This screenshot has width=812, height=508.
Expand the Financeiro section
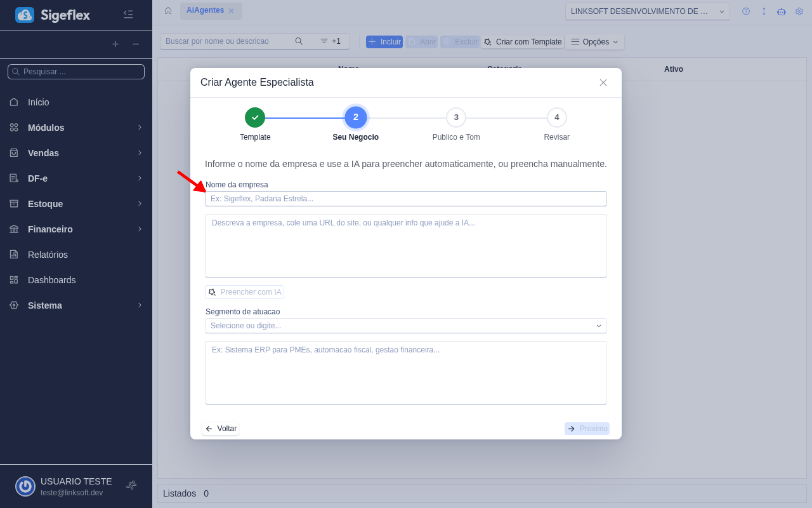[76, 229]
